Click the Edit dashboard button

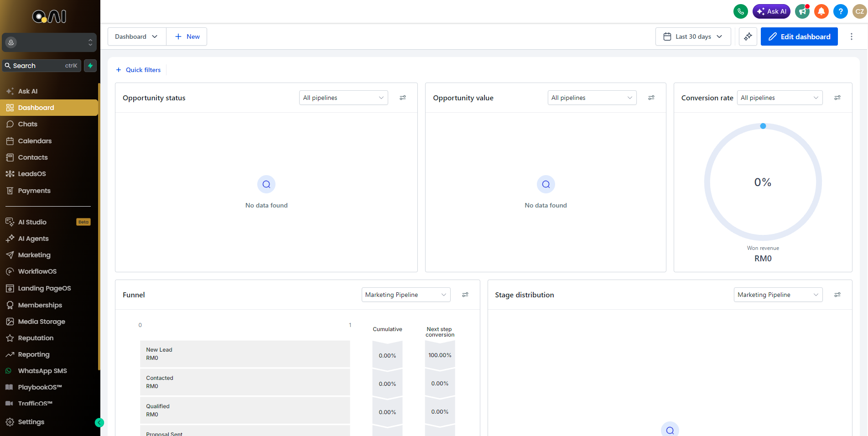[x=799, y=36]
